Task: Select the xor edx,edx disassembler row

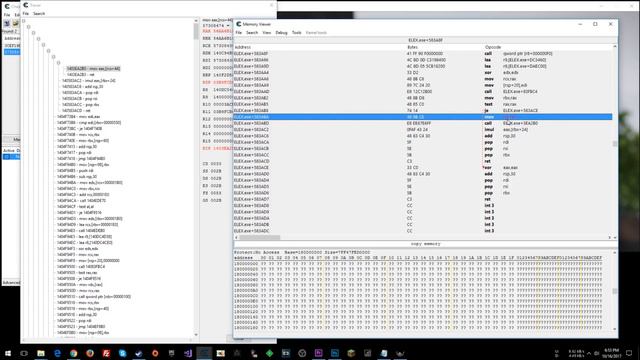Action: [x=422, y=73]
